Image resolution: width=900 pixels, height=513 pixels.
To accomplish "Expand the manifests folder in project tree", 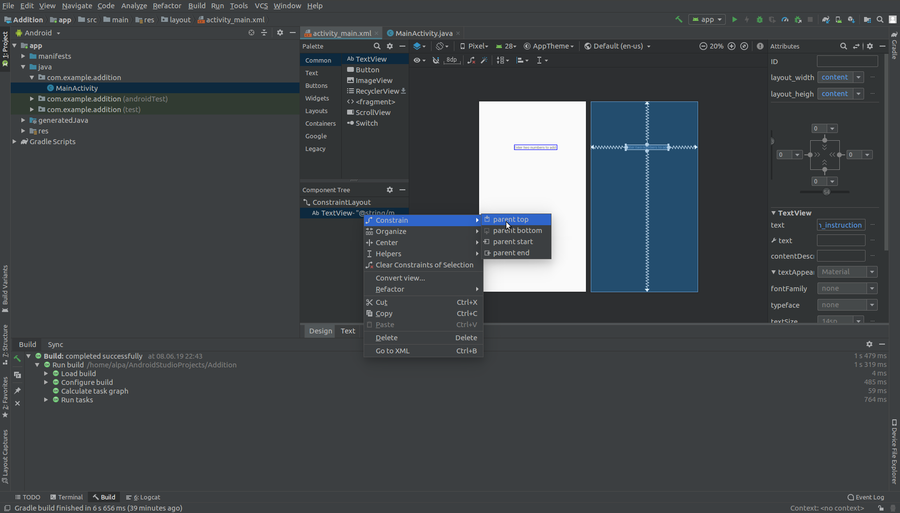I will [24, 56].
